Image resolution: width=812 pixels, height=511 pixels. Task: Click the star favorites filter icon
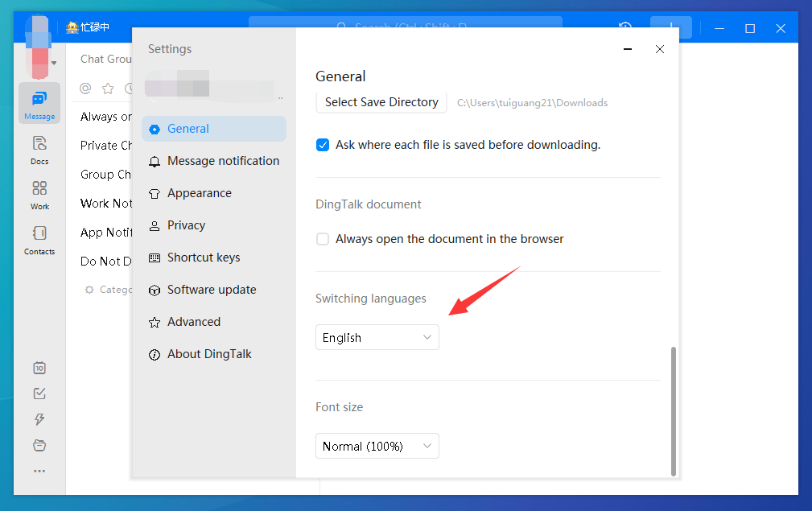pos(108,89)
